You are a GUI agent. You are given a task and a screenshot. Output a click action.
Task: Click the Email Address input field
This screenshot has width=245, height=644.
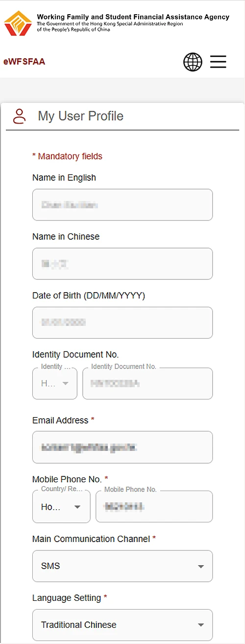point(122,447)
